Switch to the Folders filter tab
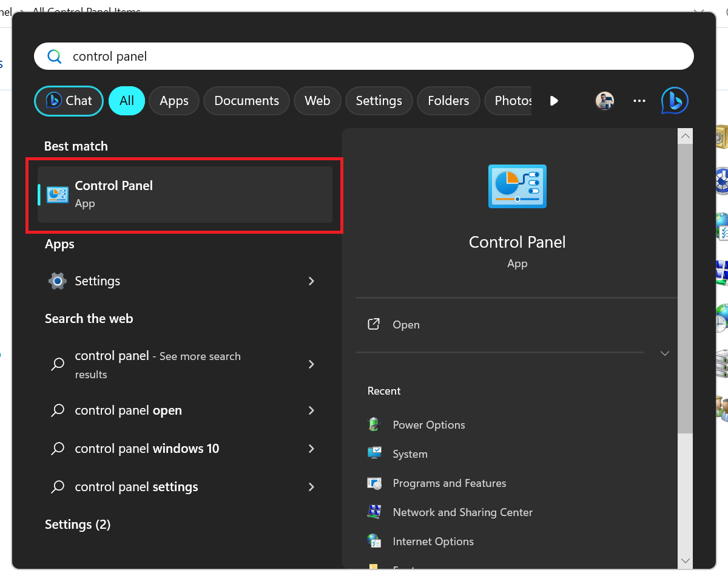The width and height of the screenshot is (728, 581). pyautogui.click(x=448, y=101)
